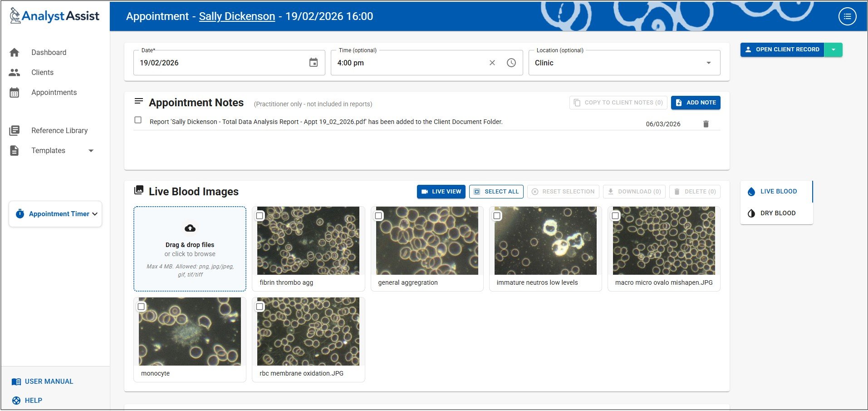This screenshot has width=868, height=411.
Task: Open the rbc membrane oxidation thumbnail
Action: pyautogui.click(x=308, y=332)
